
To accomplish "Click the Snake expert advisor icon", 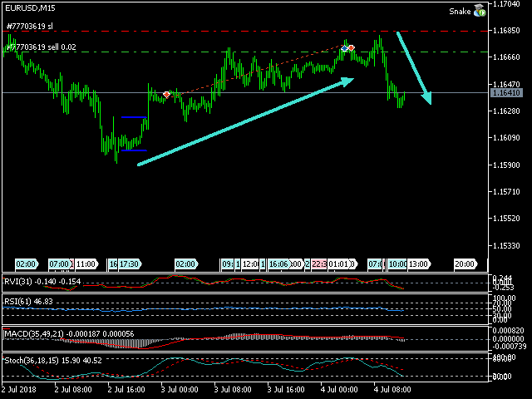I will pos(480,11).
